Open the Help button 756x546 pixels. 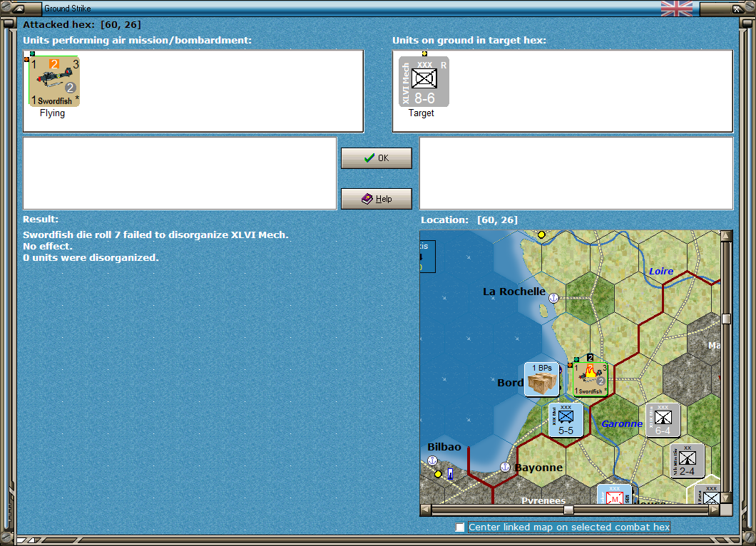[x=377, y=199]
